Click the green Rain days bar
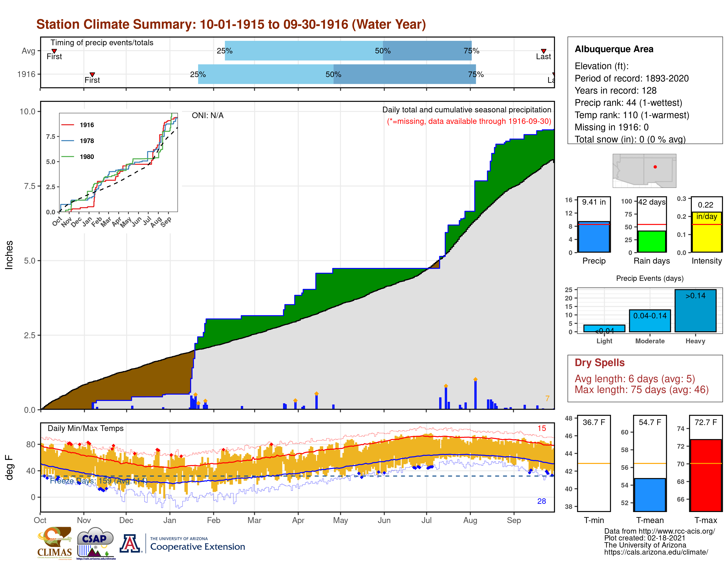The height and width of the screenshot is (563, 728). (x=652, y=242)
